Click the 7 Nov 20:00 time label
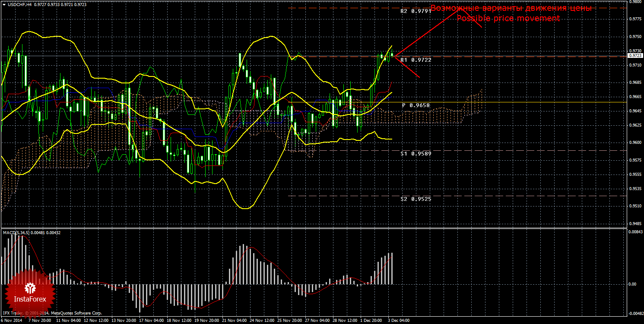644x324 pixels. (40, 321)
